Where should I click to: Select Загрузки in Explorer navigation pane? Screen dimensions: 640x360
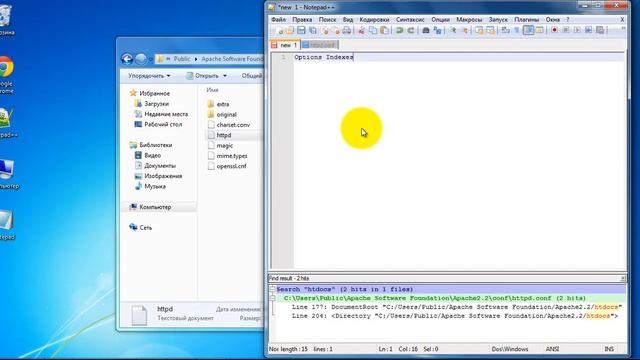pyautogui.click(x=156, y=104)
